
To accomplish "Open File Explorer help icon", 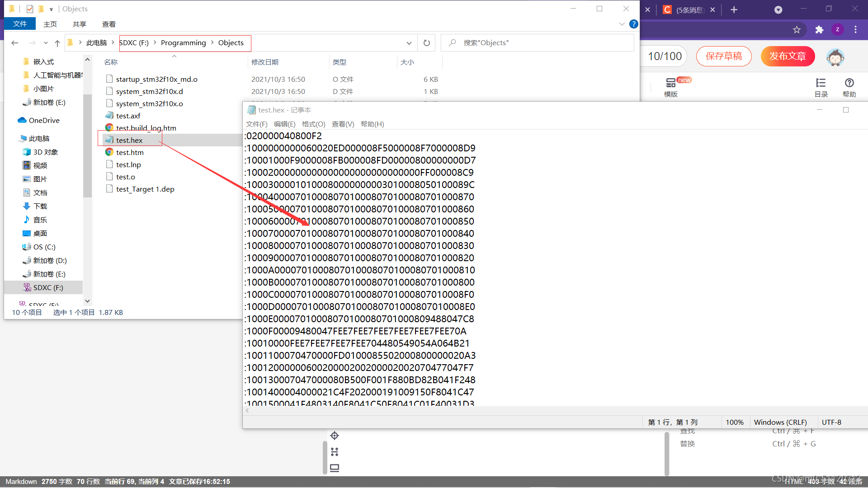I will pos(634,24).
